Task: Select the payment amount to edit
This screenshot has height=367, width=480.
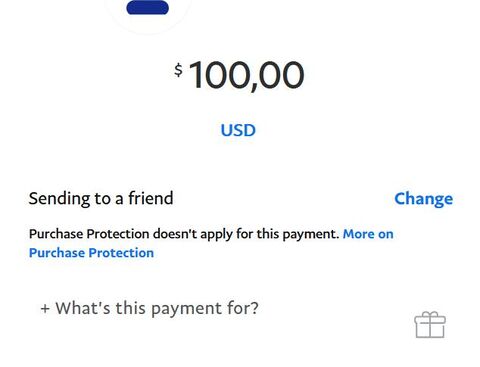Action: click(239, 75)
